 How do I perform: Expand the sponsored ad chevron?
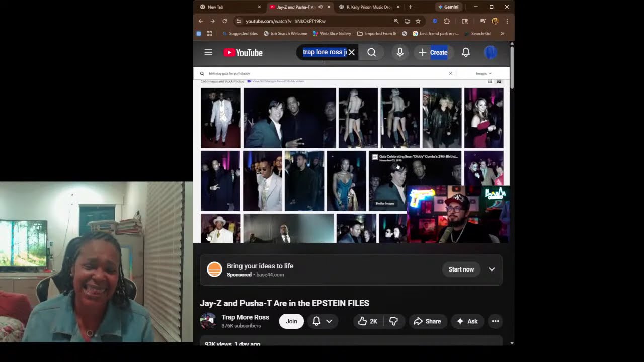coord(492,269)
